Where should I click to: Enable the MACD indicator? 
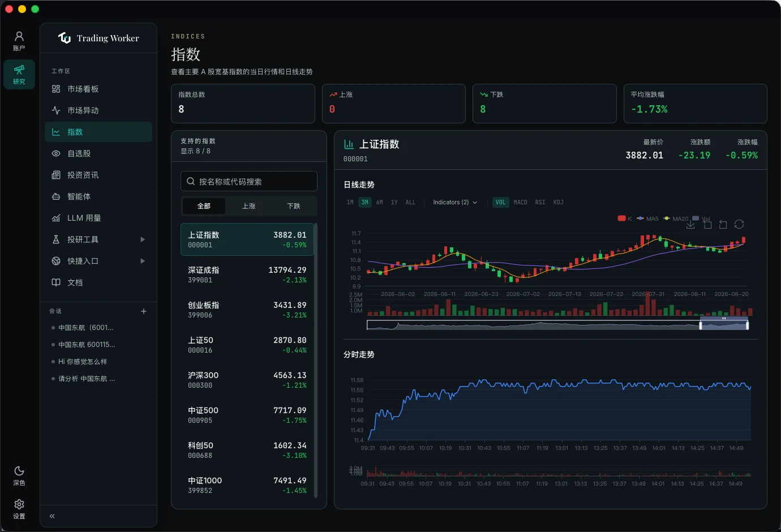coord(520,202)
